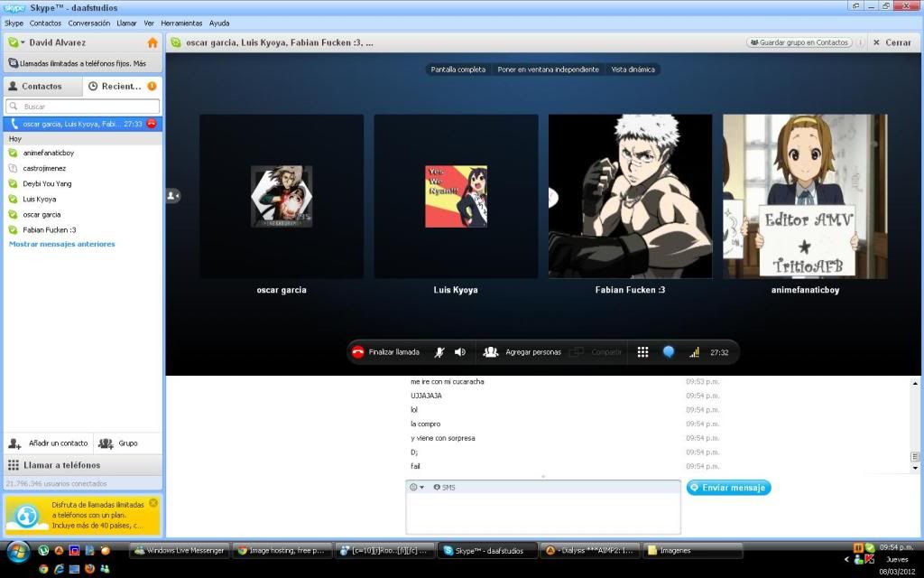Click animefanaticboy's Editor AMV tile
The height and width of the screenshot is (578, 924).
click(805, 196)
